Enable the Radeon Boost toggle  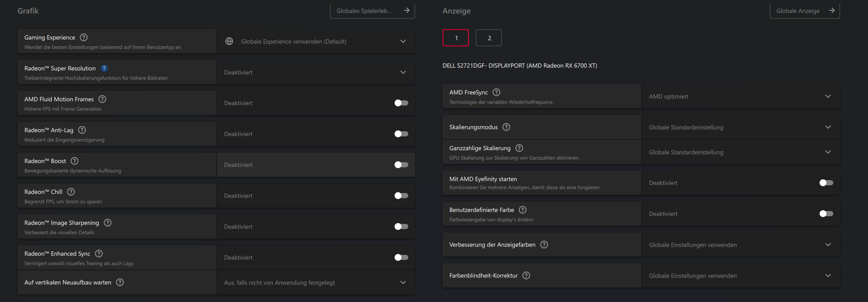401,165
